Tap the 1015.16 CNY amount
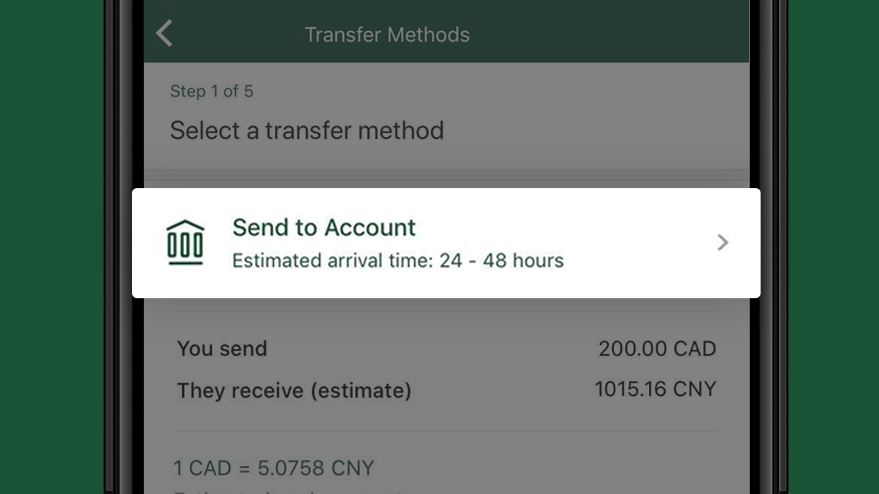The width and height of the screenshot is (879, 494). (655, 389)
